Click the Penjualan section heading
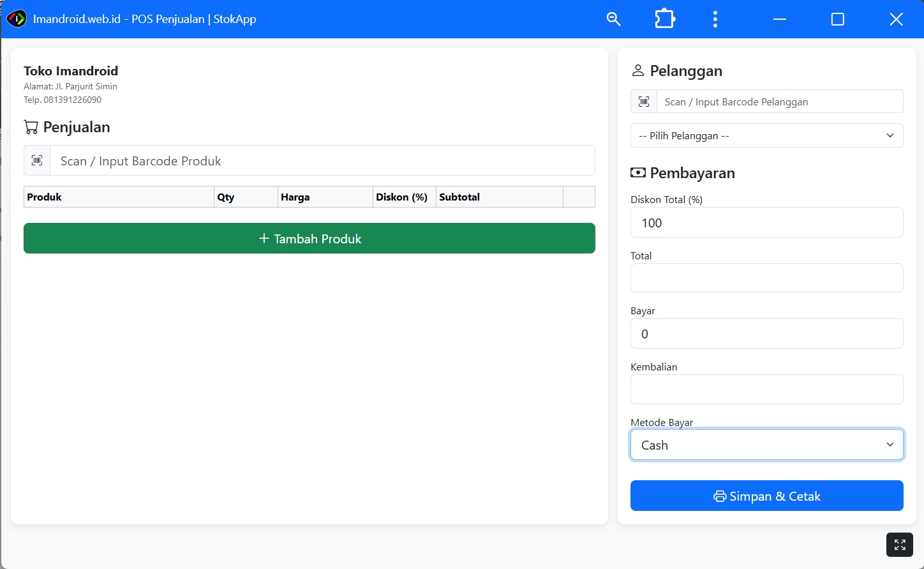 tap(67, 127)
